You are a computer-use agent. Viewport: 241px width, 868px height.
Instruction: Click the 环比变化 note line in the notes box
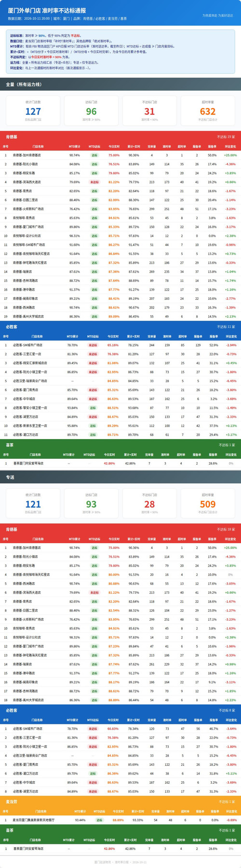(51, 68)
